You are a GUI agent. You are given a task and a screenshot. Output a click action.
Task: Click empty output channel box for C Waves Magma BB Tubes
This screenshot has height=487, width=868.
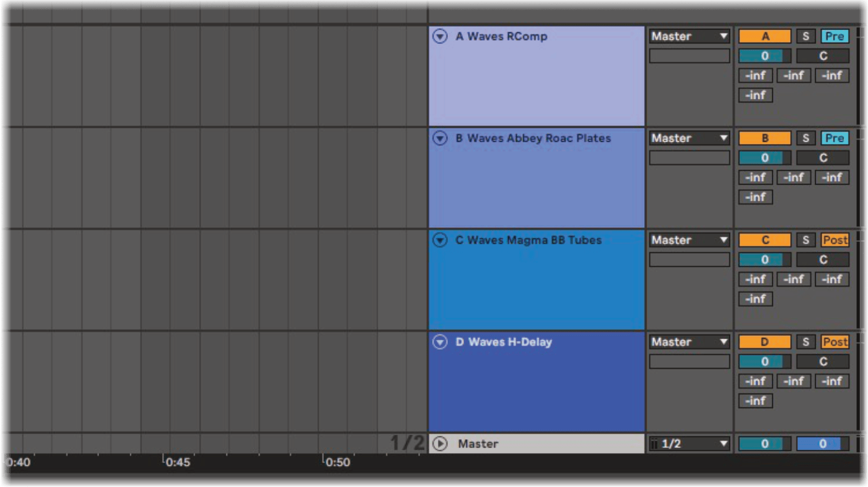tap(689, 259)
